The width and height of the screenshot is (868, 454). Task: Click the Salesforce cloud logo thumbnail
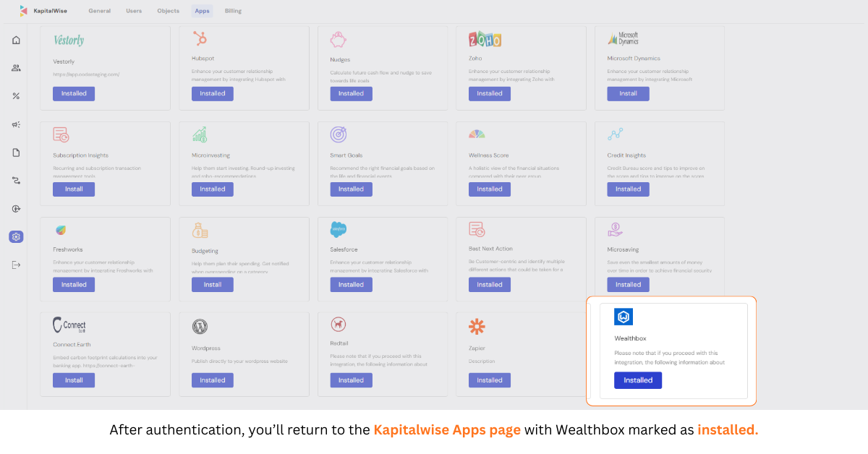[339, 230]
